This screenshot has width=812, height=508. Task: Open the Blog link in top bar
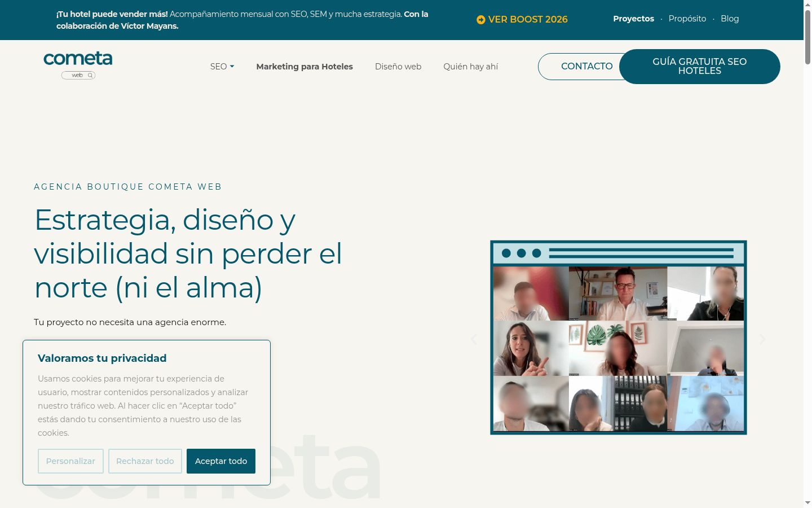pyautogui.click(x=730, y=19)
